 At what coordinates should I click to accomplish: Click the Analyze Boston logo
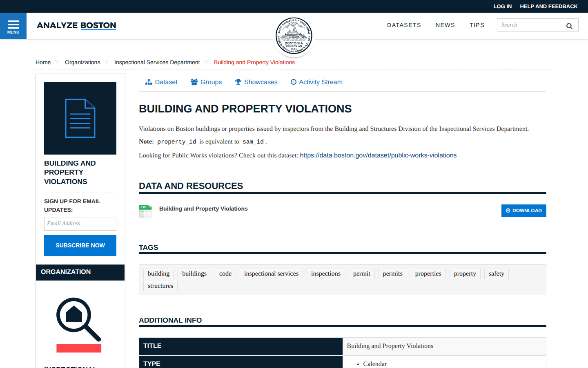click(76, 25)
